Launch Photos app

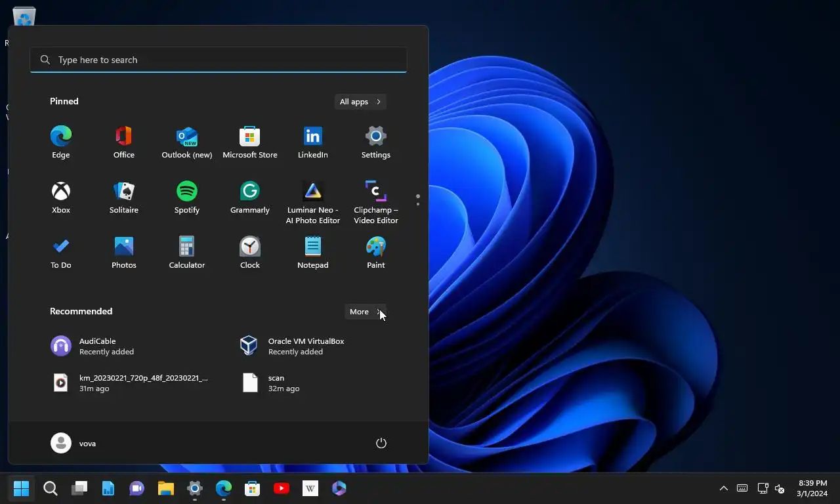(x=124, y=253)
